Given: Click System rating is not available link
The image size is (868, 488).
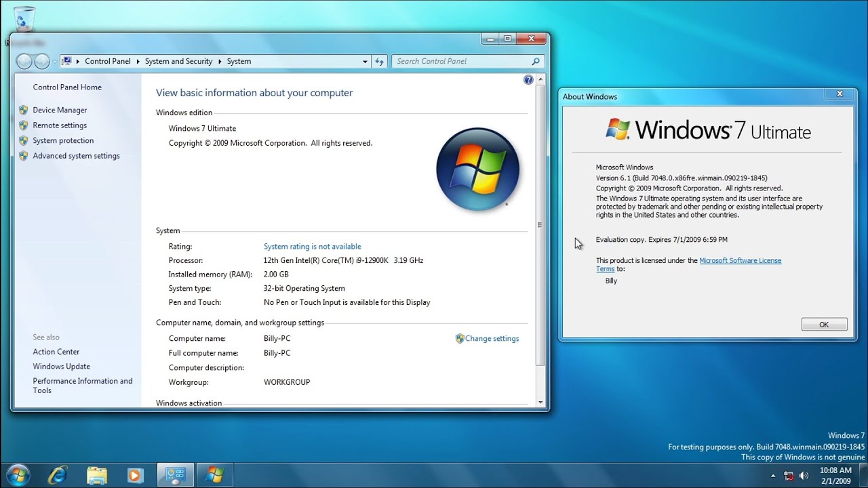Looking at the screenshot, I should click(x=312, y=247).
